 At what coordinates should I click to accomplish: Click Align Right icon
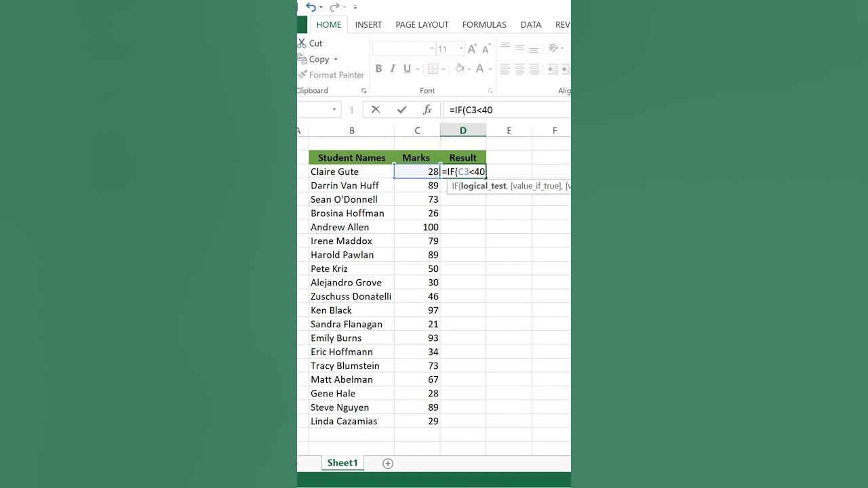click(534, 68)
